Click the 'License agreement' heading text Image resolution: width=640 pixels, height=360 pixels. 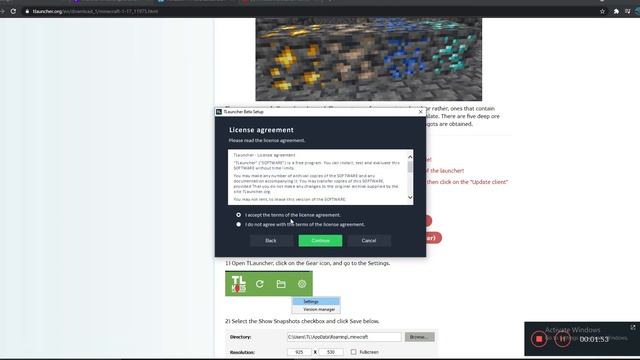pyautogui.click(x=261, y=130)
